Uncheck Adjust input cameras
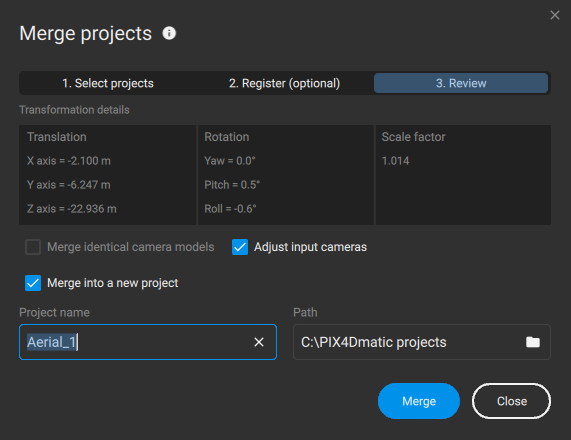This screenshot has height=440, width=571. point(240,247)
